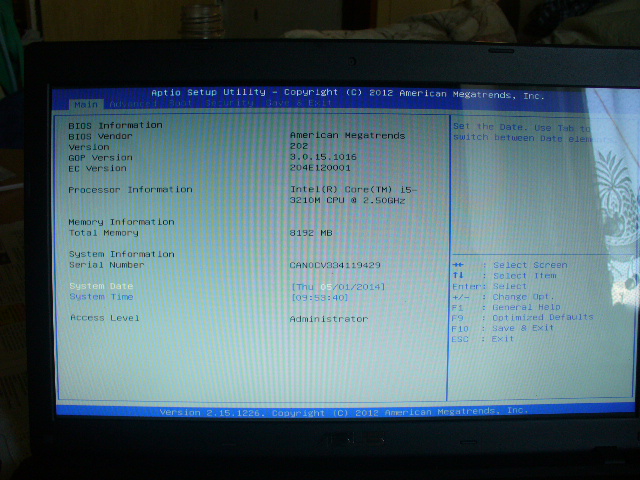Click the serial number value CAN0CV334119429
This screenshot has height=480, width=640.
335,265
